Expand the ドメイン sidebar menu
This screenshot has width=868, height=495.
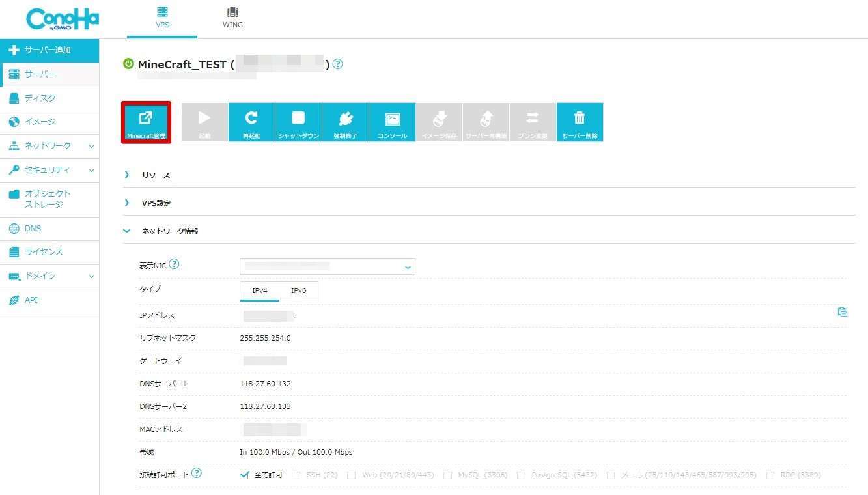tap(49, 276)
